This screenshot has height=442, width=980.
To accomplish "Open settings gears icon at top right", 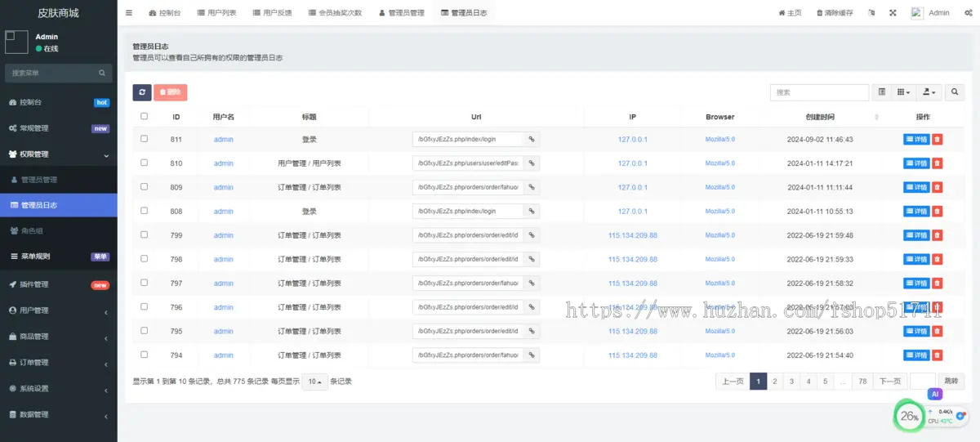I will pyautogui.click(x=967, y=13).
